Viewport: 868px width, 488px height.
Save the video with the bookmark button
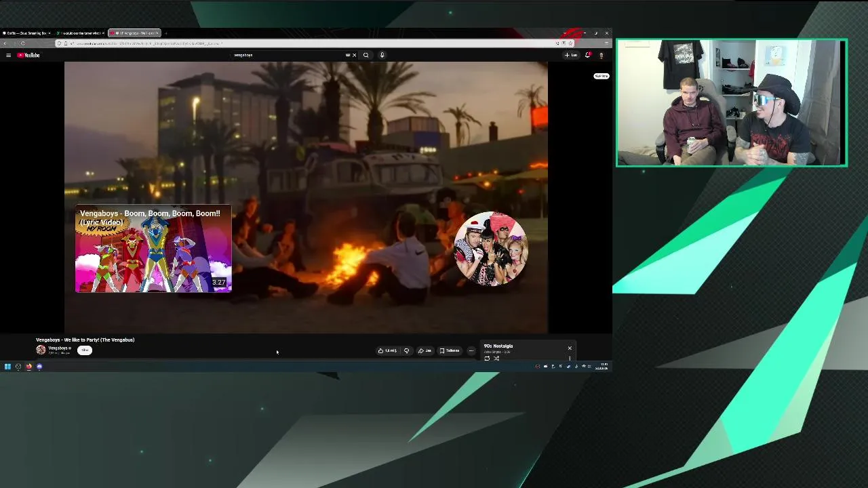coord(449,350)
